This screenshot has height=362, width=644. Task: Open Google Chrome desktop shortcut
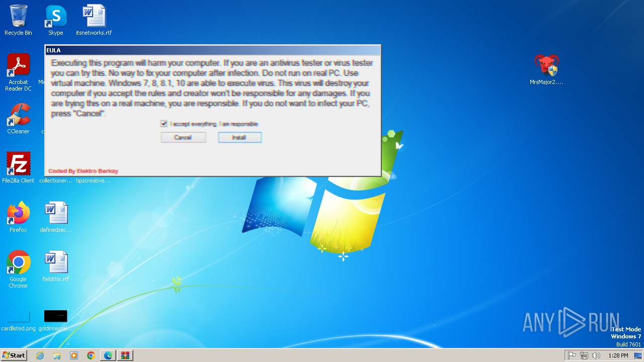[x=18, y=269]
